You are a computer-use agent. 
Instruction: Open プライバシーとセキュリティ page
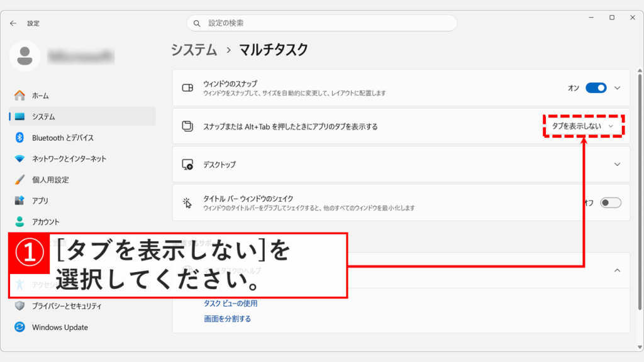(x=82, y=306)
